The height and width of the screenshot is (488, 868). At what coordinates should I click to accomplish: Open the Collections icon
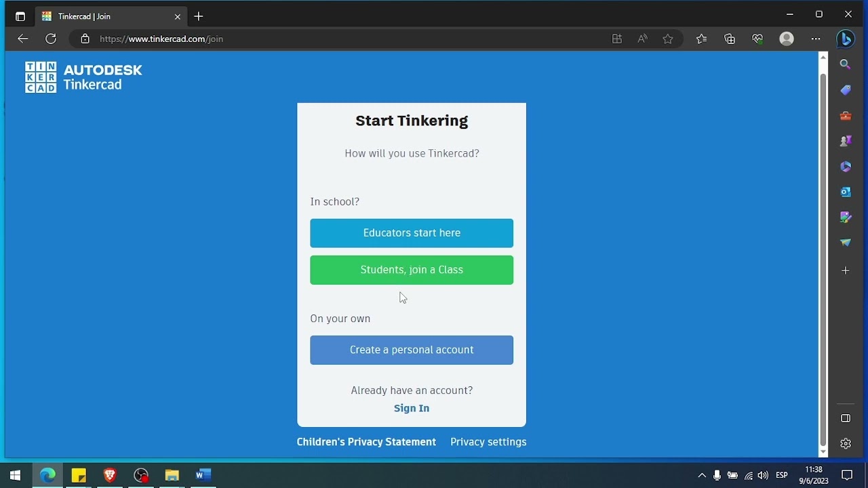click(x=730, y=39)
